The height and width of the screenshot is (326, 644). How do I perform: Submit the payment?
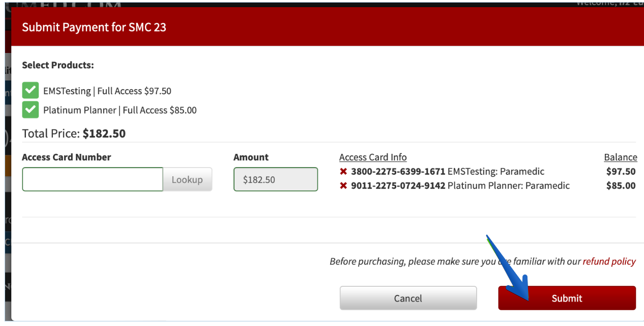[x=567, y=298]
